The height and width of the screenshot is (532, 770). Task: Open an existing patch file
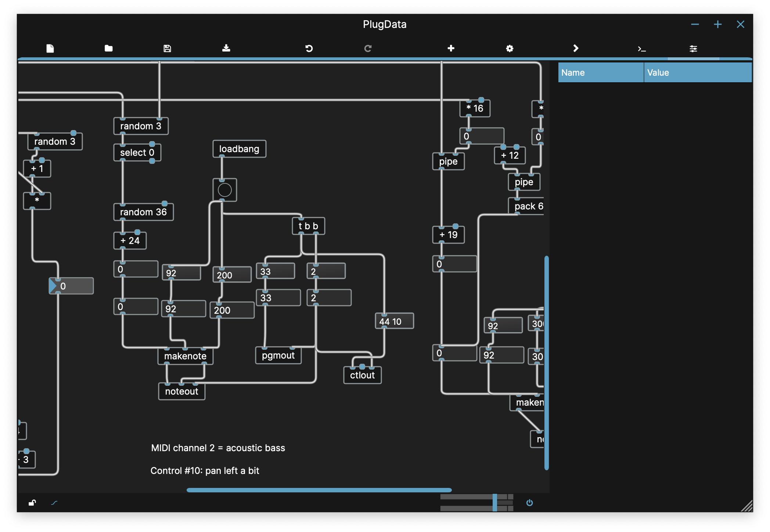pos(109,48)
